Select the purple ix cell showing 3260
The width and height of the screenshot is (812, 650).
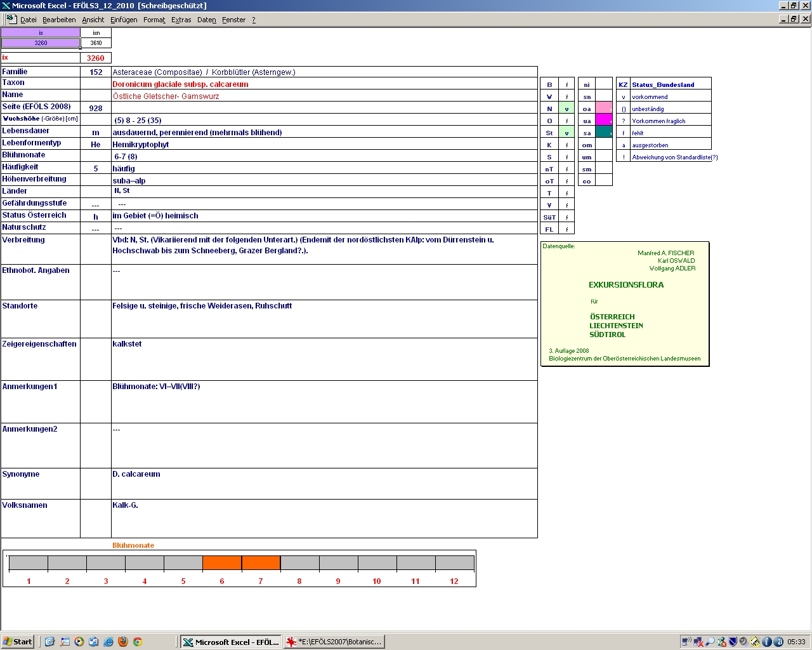point(41,43)
